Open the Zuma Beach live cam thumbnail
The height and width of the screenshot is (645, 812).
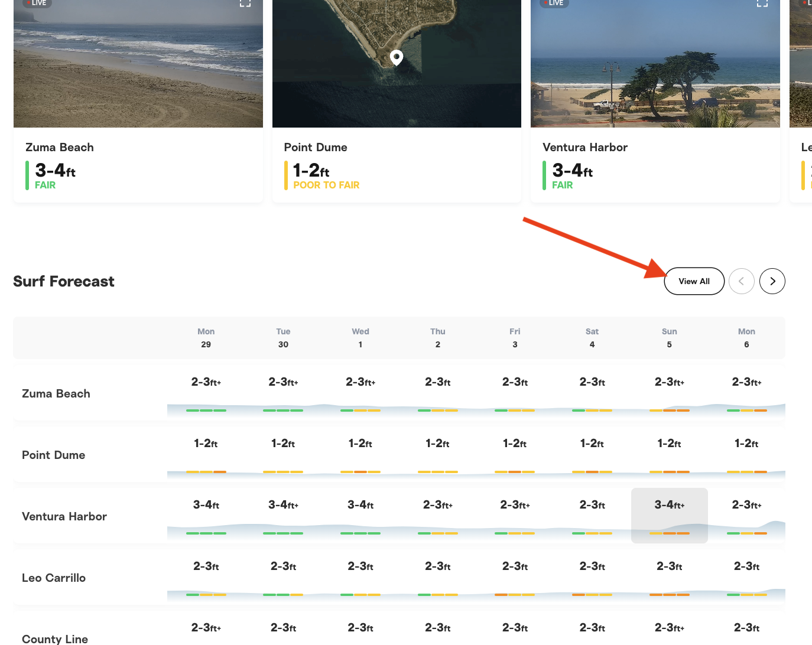point(138,65)
